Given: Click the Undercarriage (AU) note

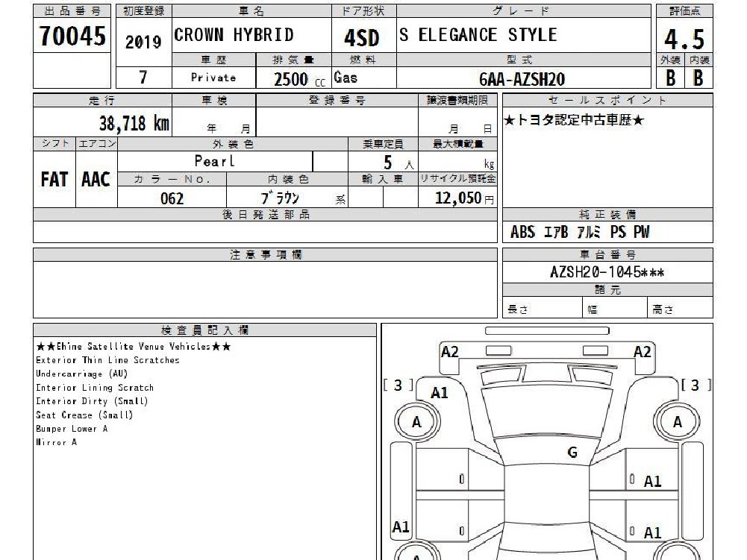Looking at the screenshot, I should pos(82,374).
